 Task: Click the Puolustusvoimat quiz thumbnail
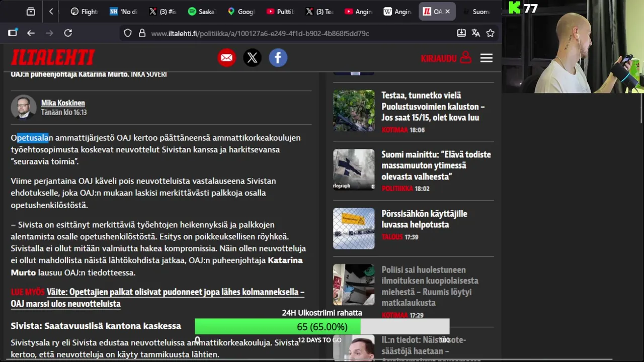click(x=354, y=111)
